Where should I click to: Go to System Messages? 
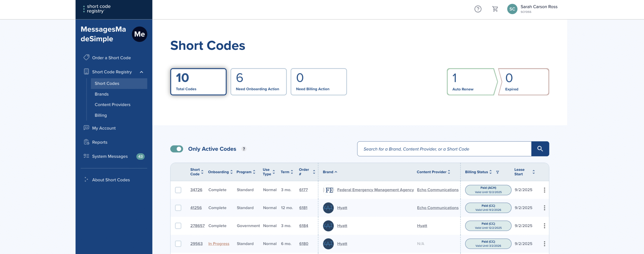tap(110, 156)
